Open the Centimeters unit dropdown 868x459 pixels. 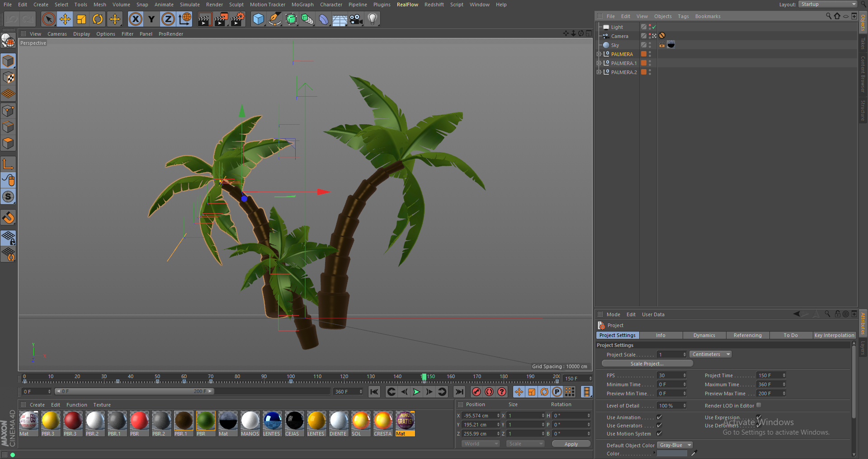pos(710,354)
